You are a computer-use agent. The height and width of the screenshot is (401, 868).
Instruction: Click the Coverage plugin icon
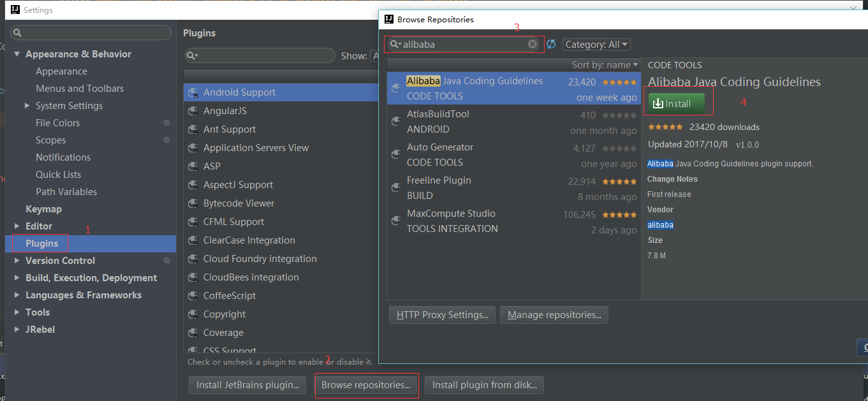193,333
